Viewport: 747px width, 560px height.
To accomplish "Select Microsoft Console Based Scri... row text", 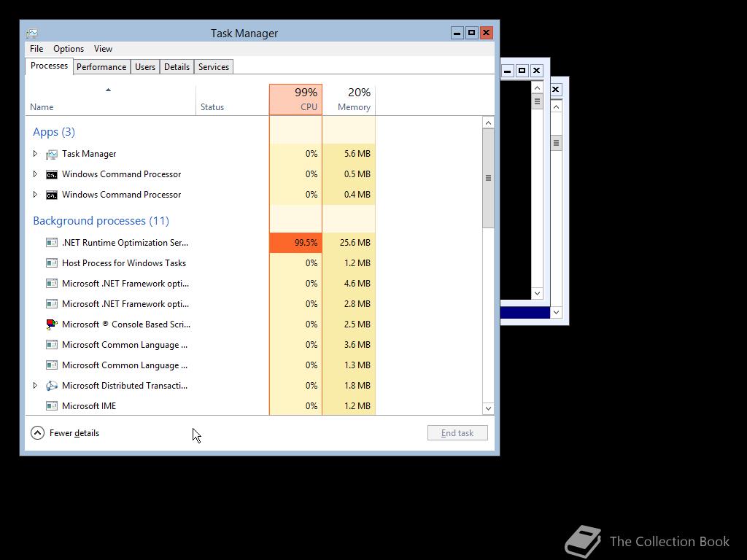I will click(125, 324).
